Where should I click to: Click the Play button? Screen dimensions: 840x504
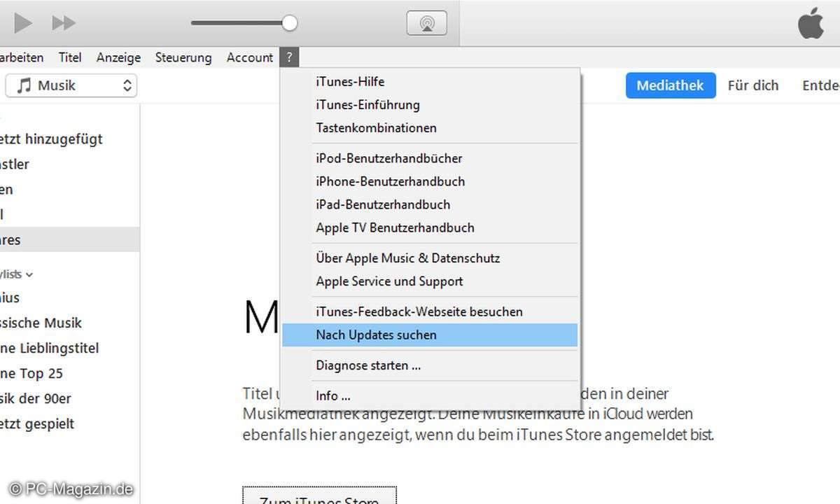pos(23,23)
